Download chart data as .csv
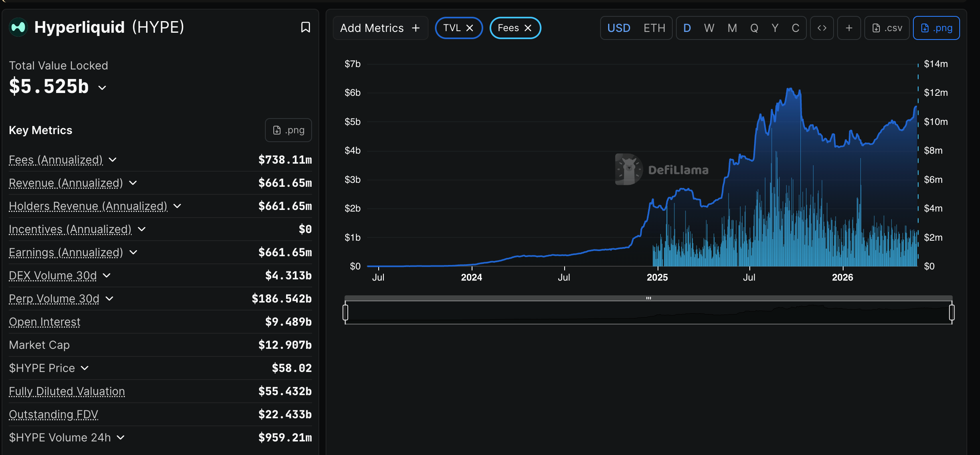Viewport: 980px width, 455px height. coord(887,28)
